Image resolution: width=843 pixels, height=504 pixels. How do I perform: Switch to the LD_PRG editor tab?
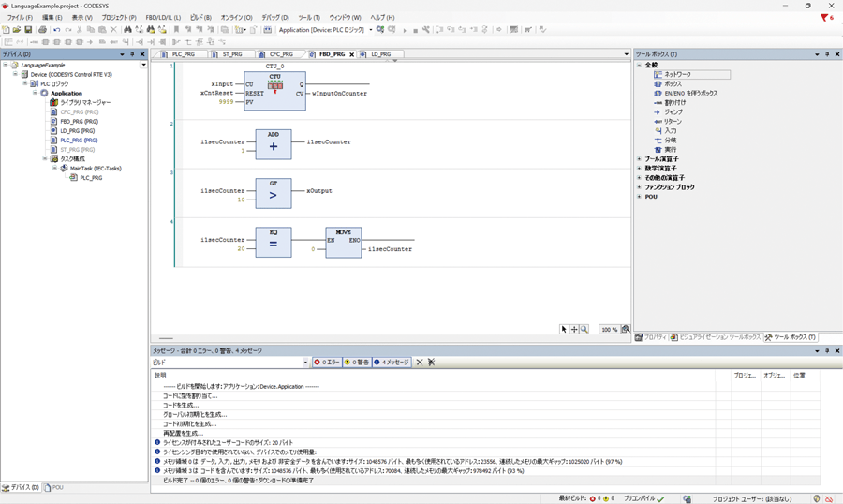380,54
